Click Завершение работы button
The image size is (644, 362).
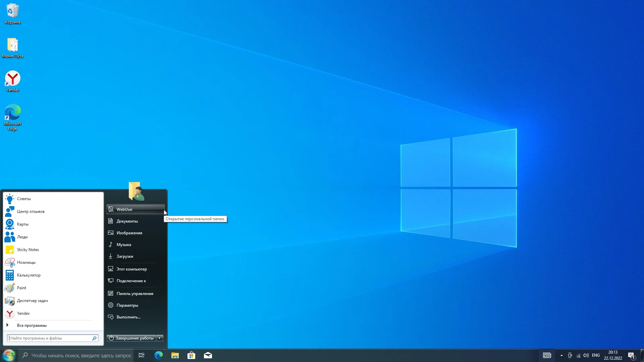pyautogui.click(x=131, y=338)
